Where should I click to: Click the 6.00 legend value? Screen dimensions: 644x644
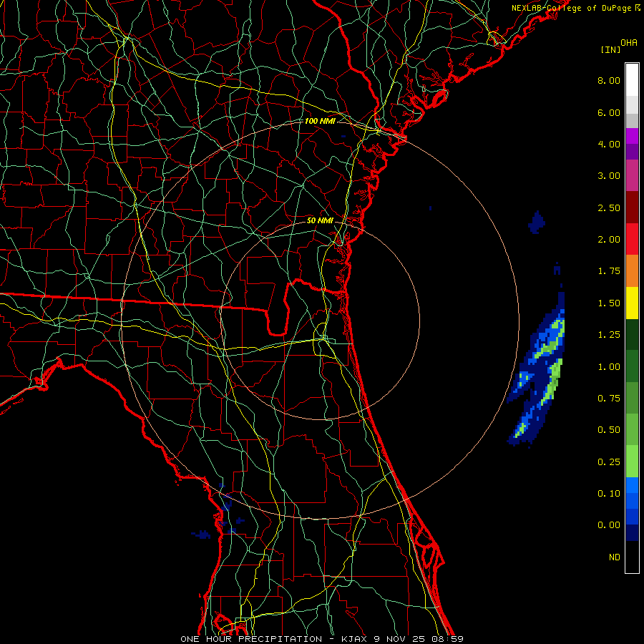click(x=609, y=112)
